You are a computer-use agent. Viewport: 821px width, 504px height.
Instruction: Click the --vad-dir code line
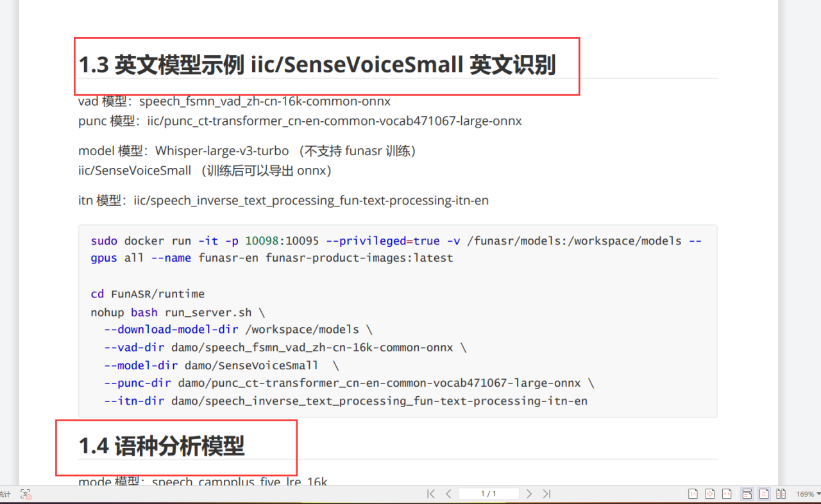click(285, 348)
